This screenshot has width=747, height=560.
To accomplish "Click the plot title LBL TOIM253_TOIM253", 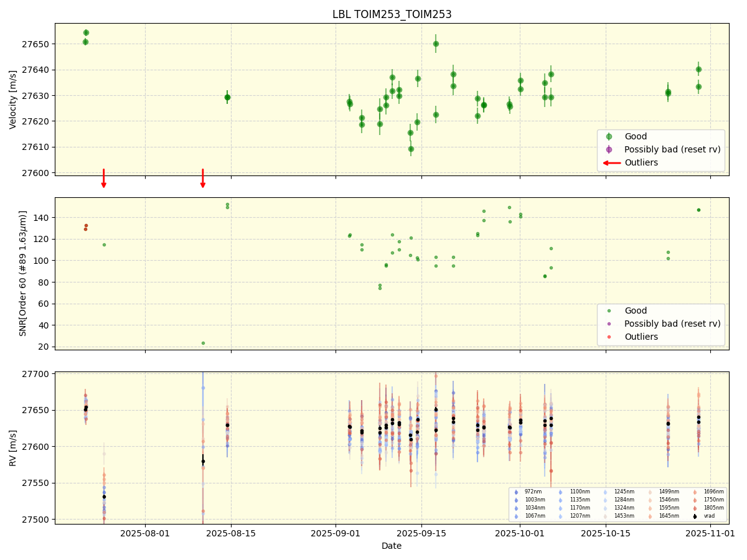I will point(392,14).
